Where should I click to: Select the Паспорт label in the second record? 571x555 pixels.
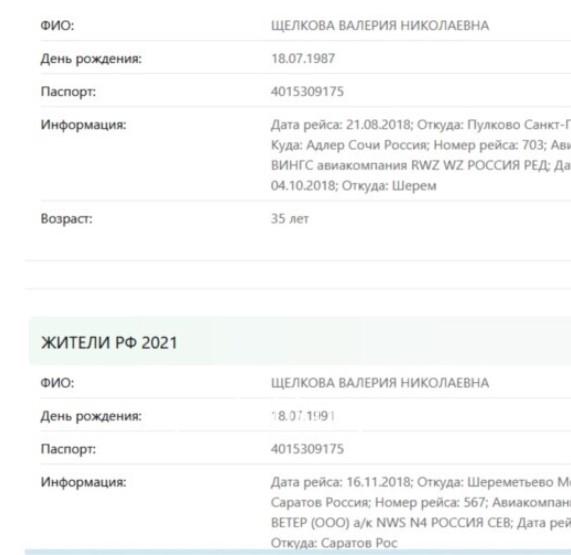(68, 449)
